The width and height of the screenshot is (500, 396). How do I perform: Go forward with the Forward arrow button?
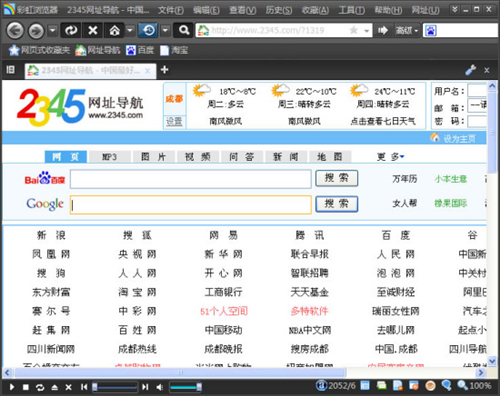[x=36, y=31]
